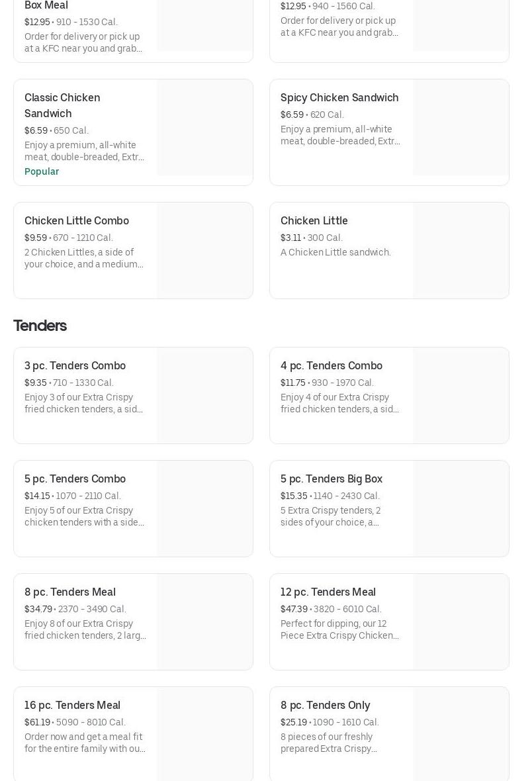Image resolution: width=532 pixels, height=781 pixels.
Task: Click the Chicken Little sandwich title
Action: click(x=314, y=221)
